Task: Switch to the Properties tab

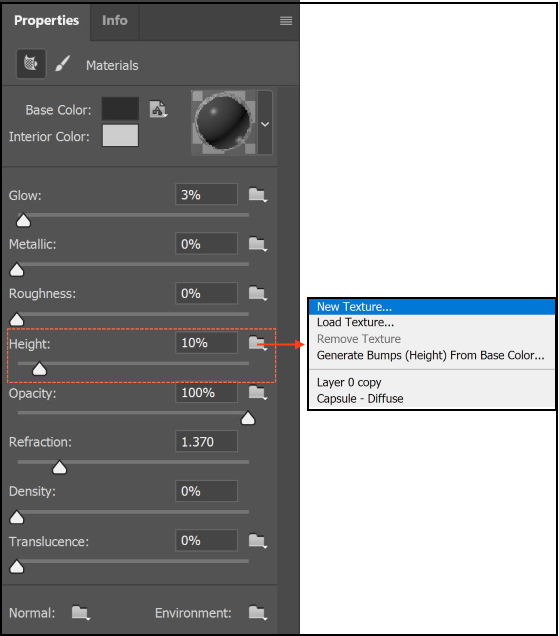Action: (46, 20)
